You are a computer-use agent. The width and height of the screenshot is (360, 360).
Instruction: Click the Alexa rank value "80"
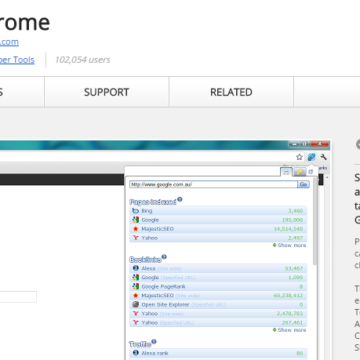299,353
